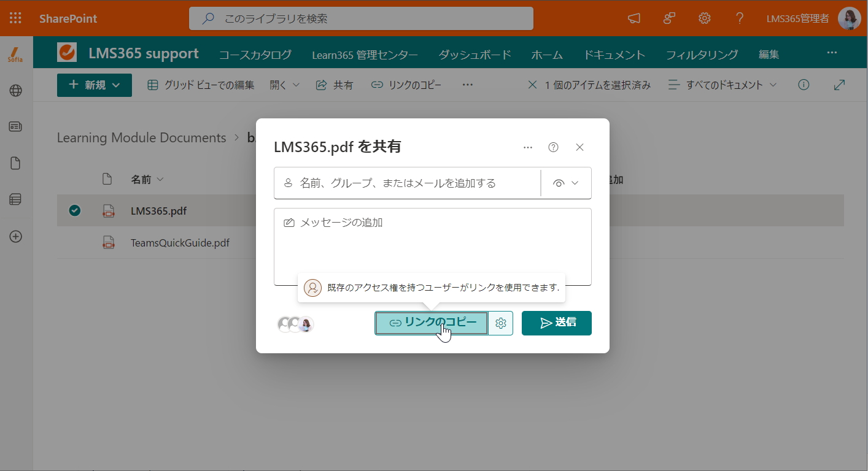The image size is (868, 471).
Task: Open the app launcher waffle icon
Action: click(15, 18)
